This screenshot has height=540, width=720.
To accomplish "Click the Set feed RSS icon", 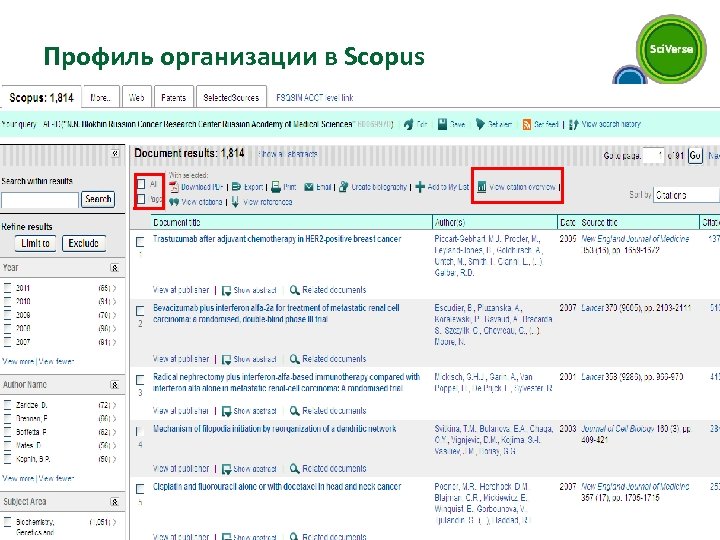I will point(527,124).
